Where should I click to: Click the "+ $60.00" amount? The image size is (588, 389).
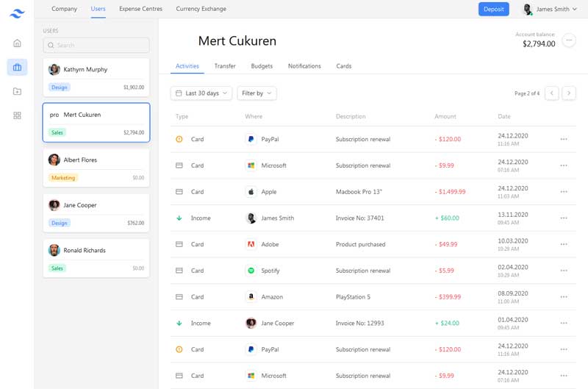tap(447, 218)
